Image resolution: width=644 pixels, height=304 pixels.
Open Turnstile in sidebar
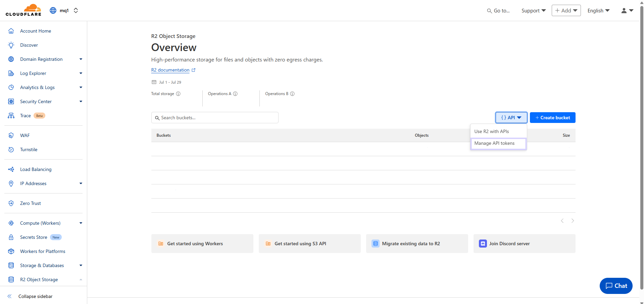click(29, 149)
